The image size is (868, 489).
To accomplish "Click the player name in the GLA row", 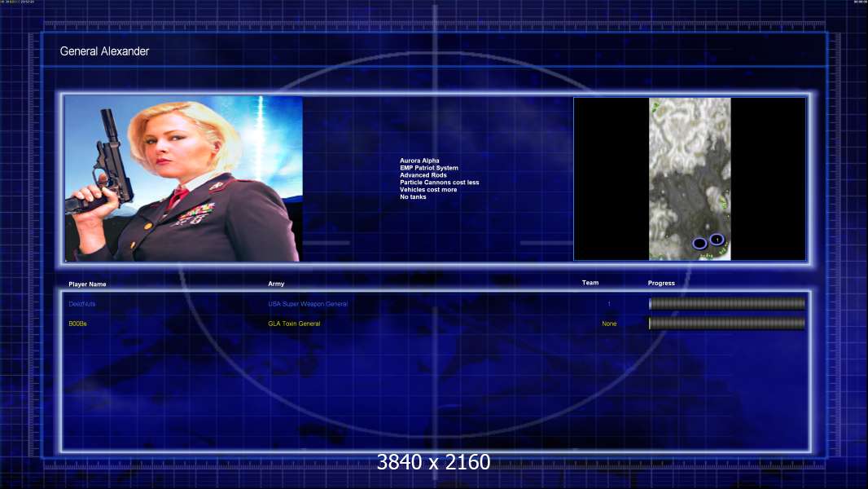I will pyautogui.click(x=77, y=324).
